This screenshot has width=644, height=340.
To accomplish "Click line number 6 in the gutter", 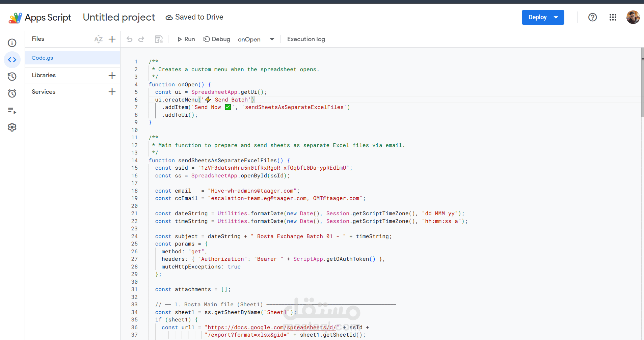I will pyautogui.click(x=136, y=100).
